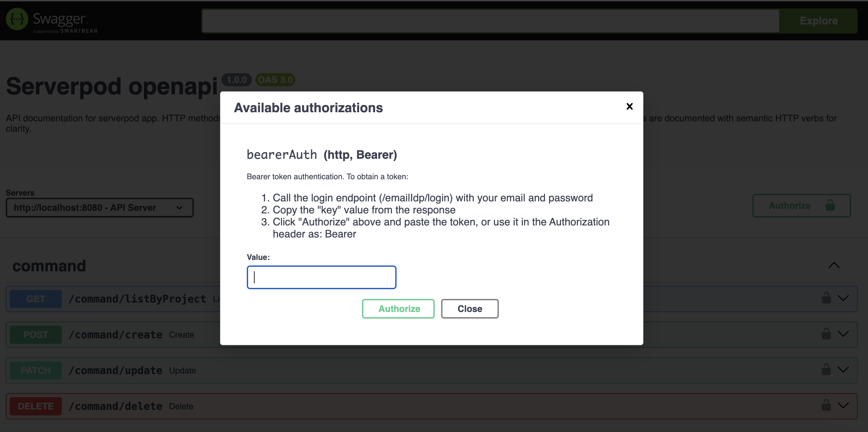The image size is (868, 432).
Task: Open the Servers selection dropdown
Action: pos(99,208)
